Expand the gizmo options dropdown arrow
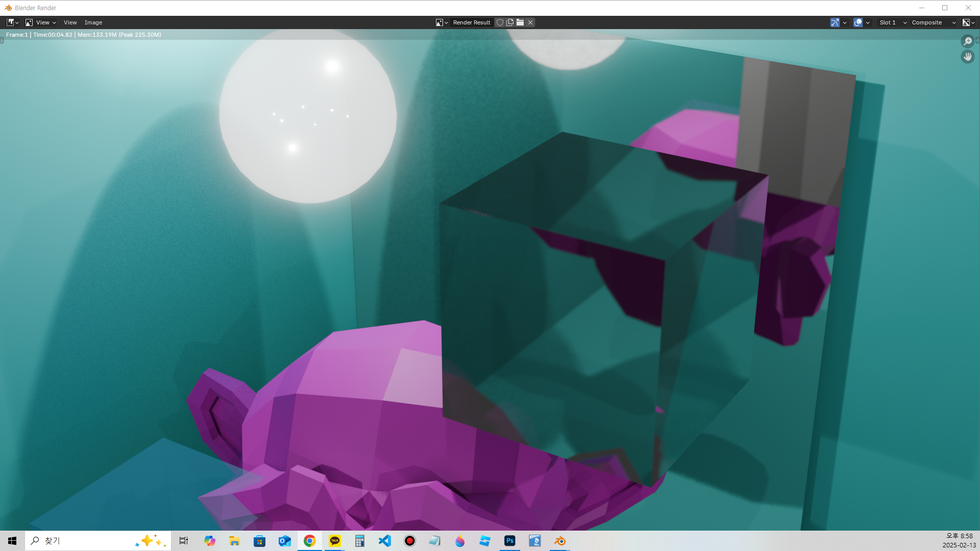980x551 pixels. click(845, 22)
